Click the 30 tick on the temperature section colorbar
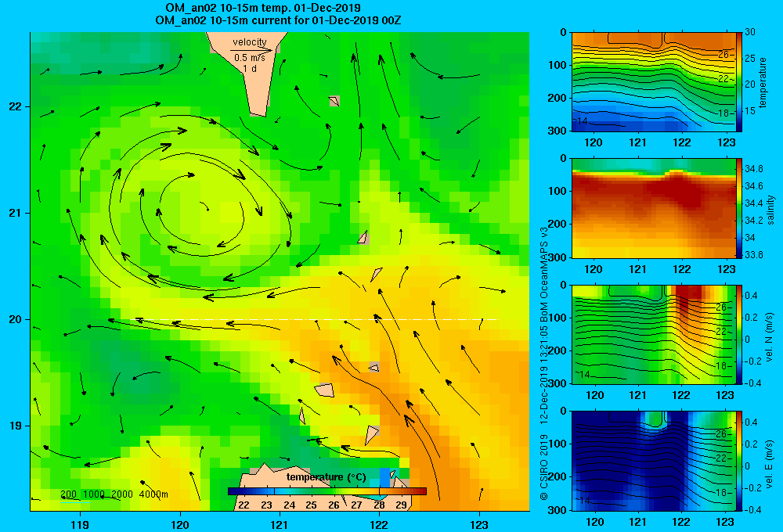Viewport: 783px width, 532px height. coord(750,32)
